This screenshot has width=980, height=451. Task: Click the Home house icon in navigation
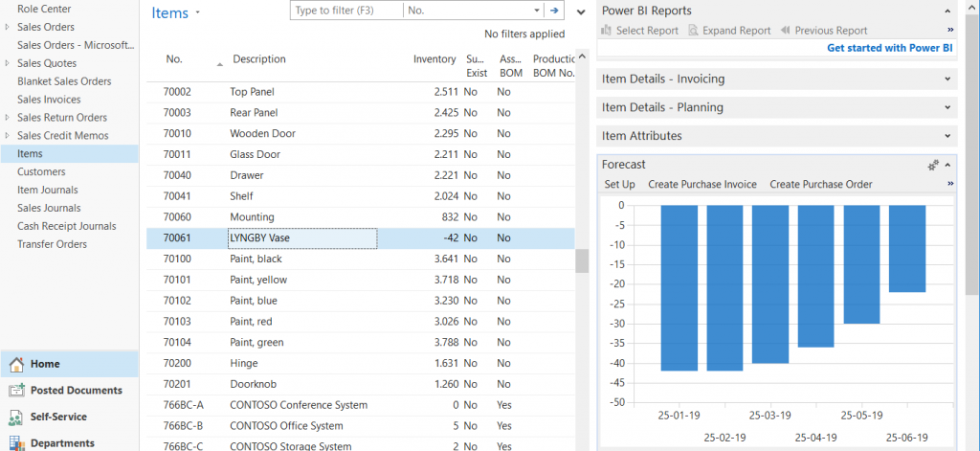pos(16,364)
